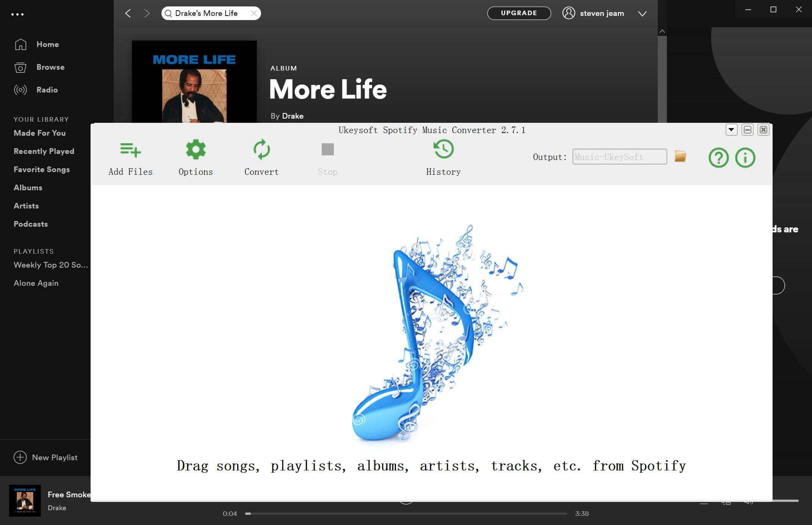Image resolution: width=812 pixels, height=525 pixels.
Task: Click the Browse menu item in Spotify
Action: pyautogui.click(x=50, y=67)
